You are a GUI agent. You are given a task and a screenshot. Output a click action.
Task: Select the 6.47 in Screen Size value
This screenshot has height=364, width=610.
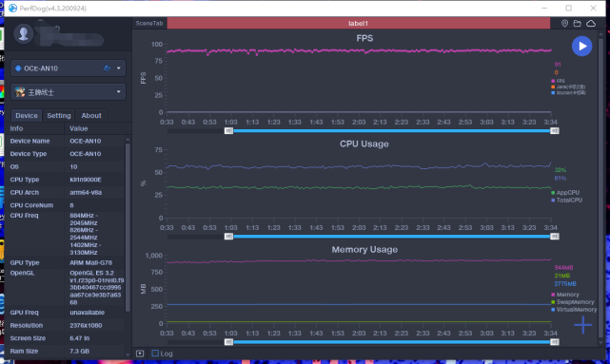(x=79, y=338)
